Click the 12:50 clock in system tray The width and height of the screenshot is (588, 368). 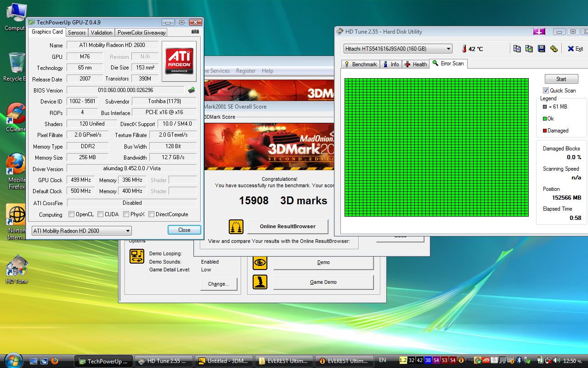point(573,361)
